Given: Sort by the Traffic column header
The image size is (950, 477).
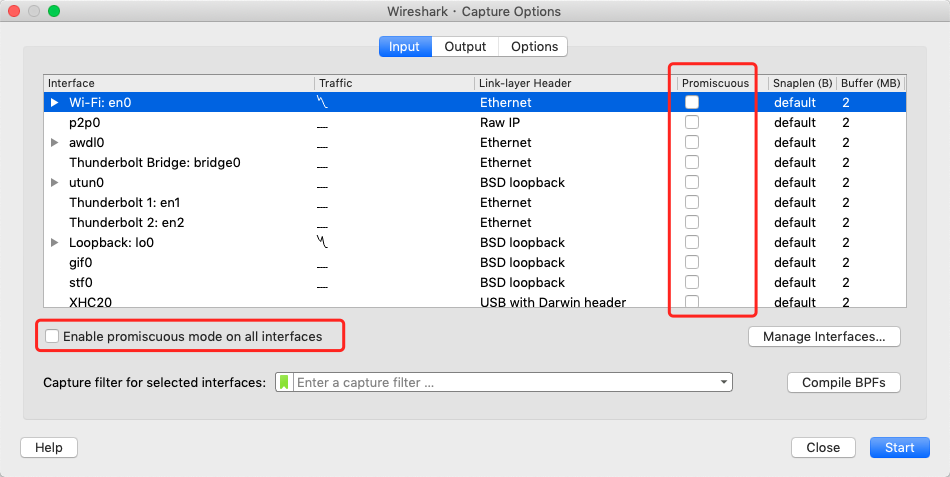Looking at the screenshot, I should coord(394,83).
